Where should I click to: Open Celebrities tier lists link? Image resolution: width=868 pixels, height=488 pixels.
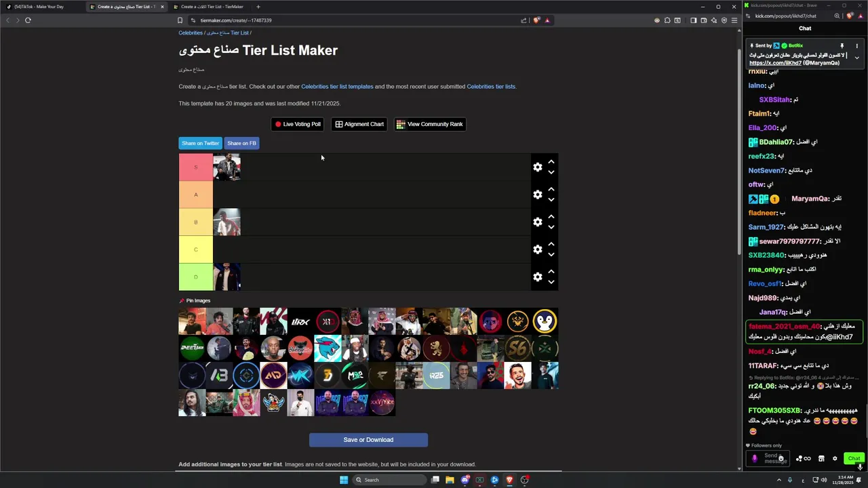491,87
